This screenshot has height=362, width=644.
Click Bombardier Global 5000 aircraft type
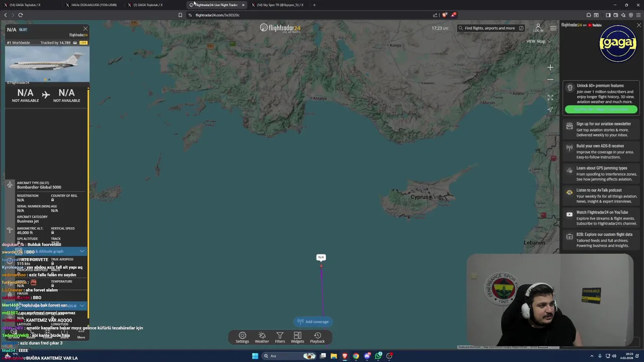pos(39,187)
